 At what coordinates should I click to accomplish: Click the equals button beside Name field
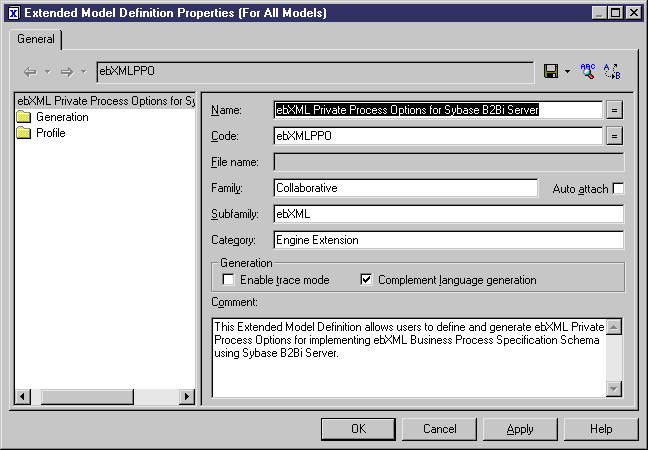coord(615,110)
